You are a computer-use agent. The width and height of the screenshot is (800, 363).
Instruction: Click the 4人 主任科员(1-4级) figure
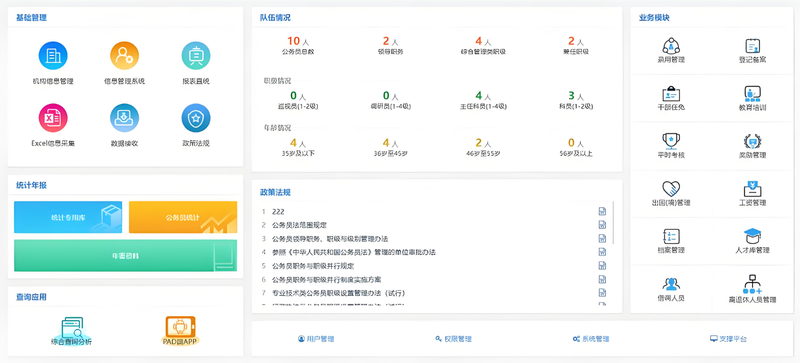coord(483,95)
